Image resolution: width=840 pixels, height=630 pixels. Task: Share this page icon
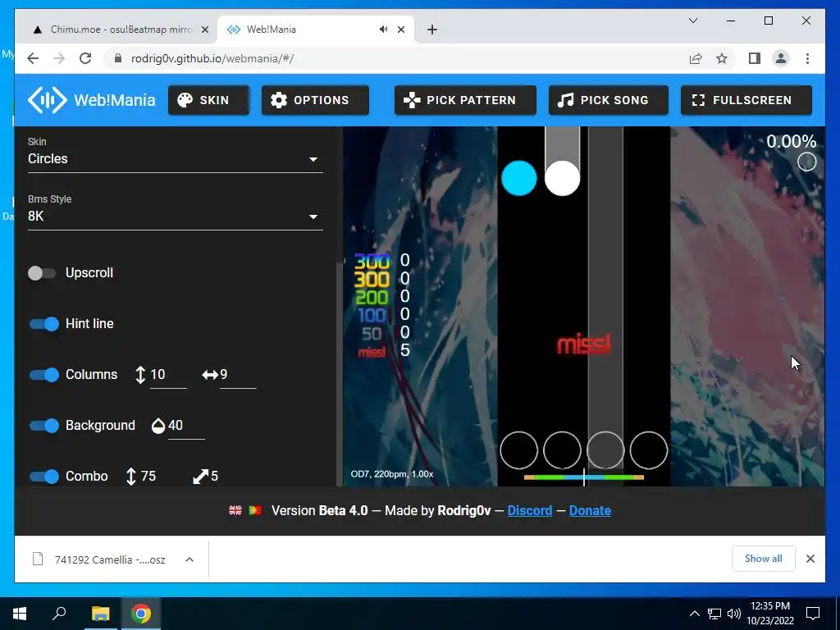[696, 58]
